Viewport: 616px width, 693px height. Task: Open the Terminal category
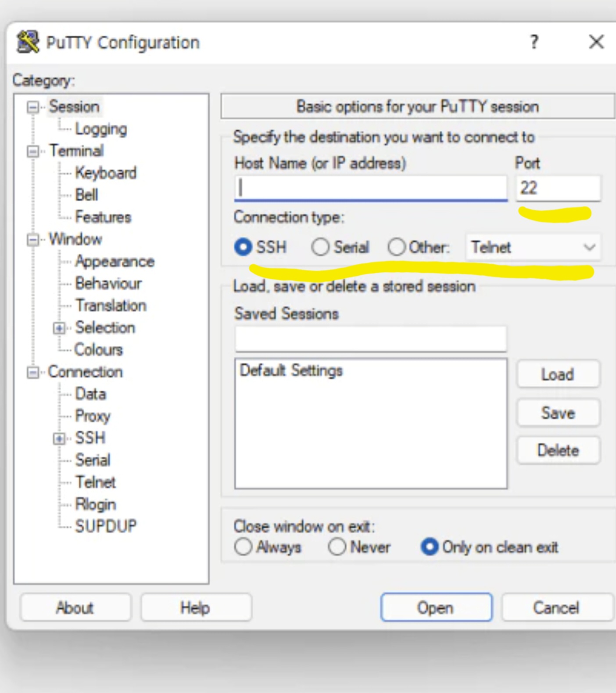(x=76, y=151)
